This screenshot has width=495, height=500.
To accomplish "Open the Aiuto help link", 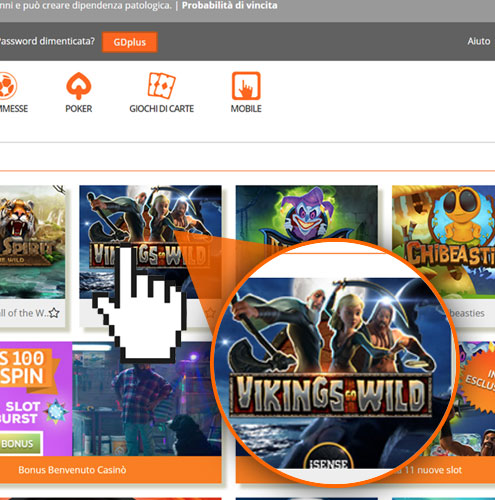I will [479, 41].
